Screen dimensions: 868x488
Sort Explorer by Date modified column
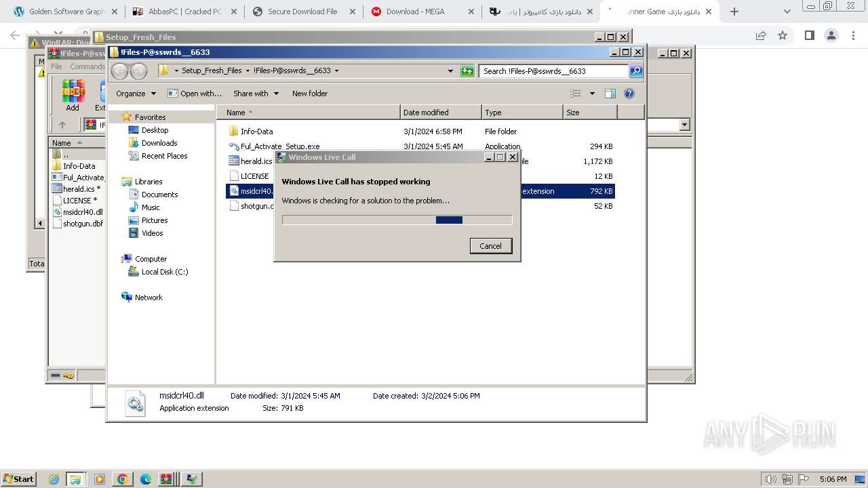(441, 113)
